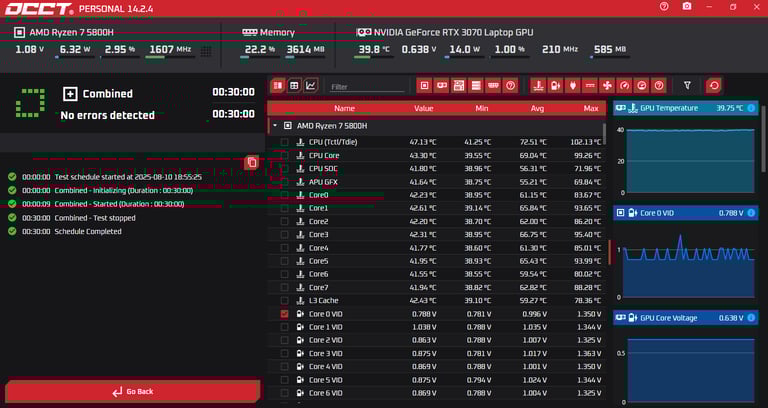The height and width of the screenshot is (408, 768).
Task: Copy the test log with the clipboard icon
Action: pos(252,162)
